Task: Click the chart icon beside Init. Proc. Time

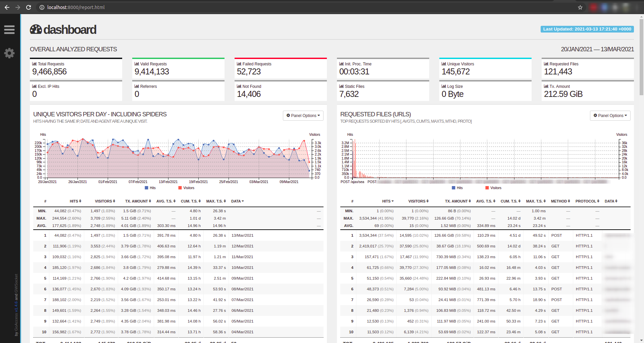Action: (x=341, y=64)
